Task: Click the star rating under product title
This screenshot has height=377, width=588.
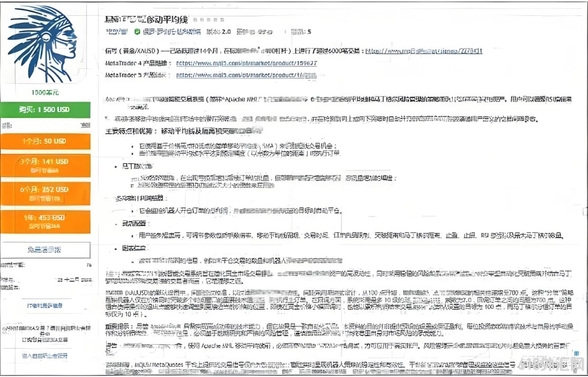Action: coord(210,19)
